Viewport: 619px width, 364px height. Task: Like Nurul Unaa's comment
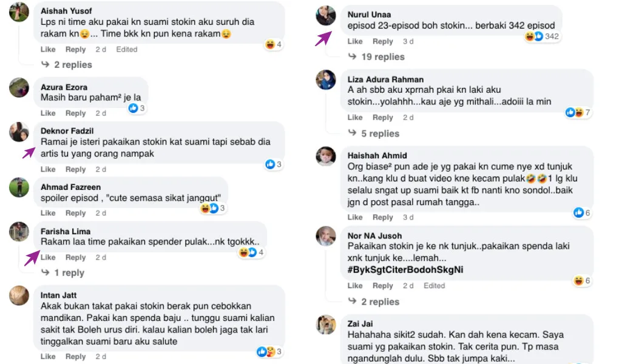pos(355,41)
